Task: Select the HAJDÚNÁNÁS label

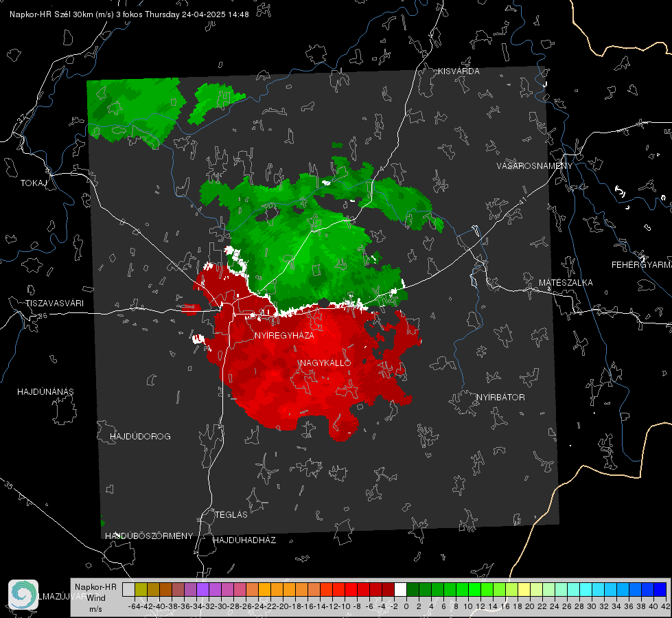Action: (x=45, y=392)
